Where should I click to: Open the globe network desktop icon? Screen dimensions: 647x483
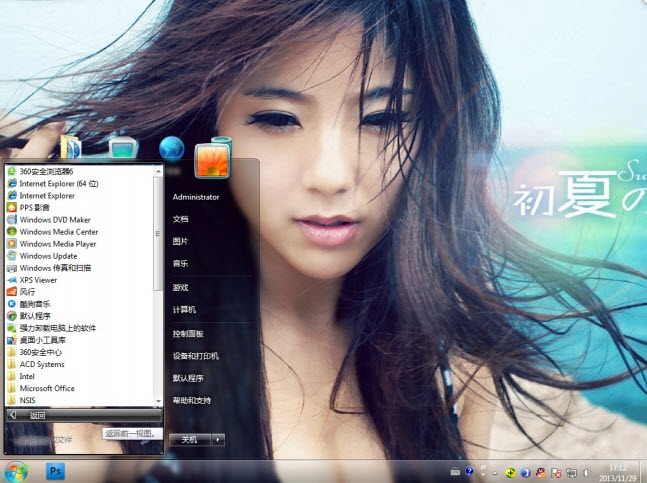[171, 148]
